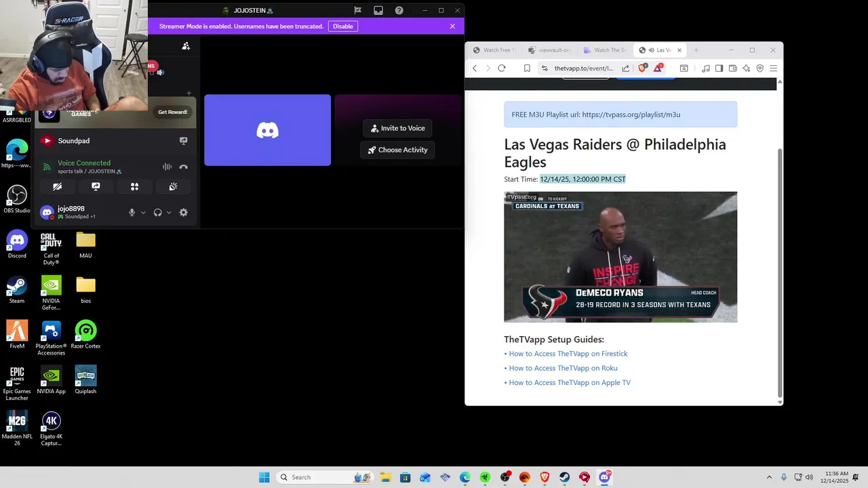Click Choose Activity button
The image size is (868, 488).
click(x=397, y=150)
